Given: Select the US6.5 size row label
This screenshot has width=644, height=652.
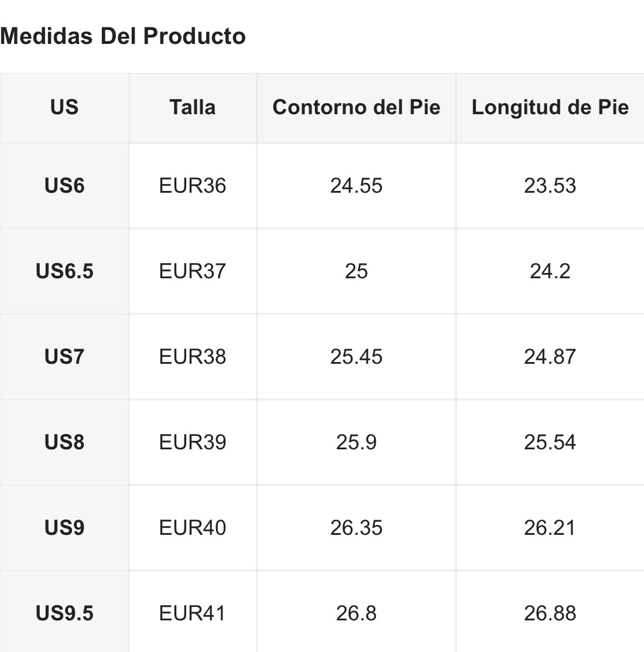Looking at the screenshot, I should click(x=64, y=271).
